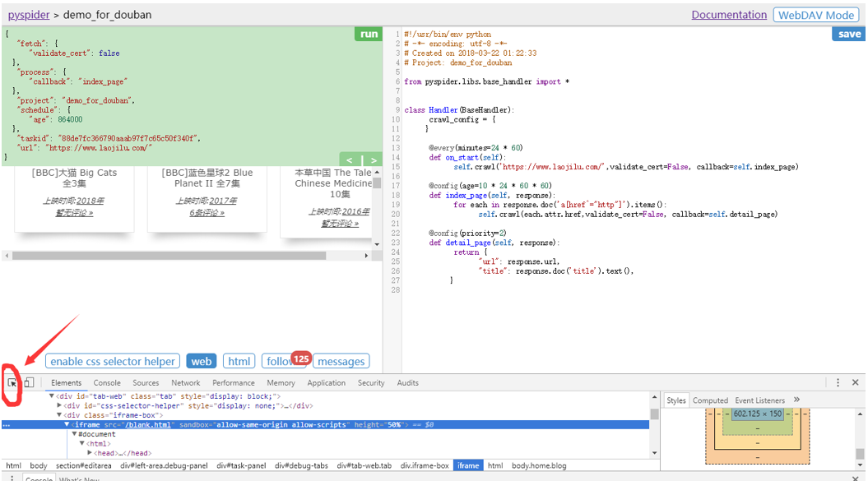Viewport: 868px width, 481px height.
Task: Close the DevTools panel
Action: point(855,382)
